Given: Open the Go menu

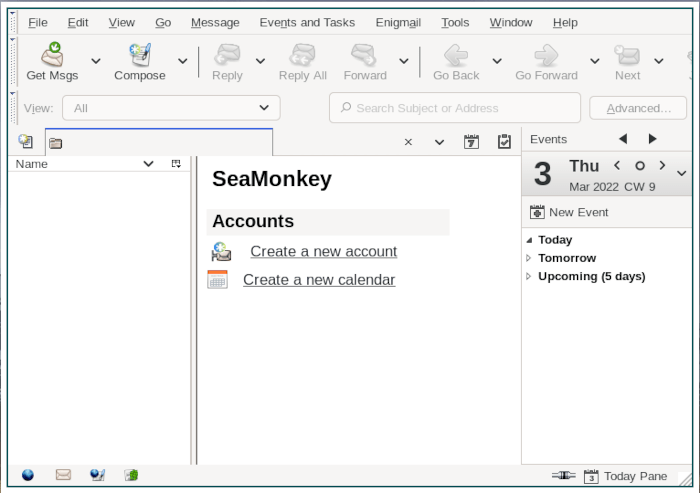Looking at the screenshot, I should 163,22.
